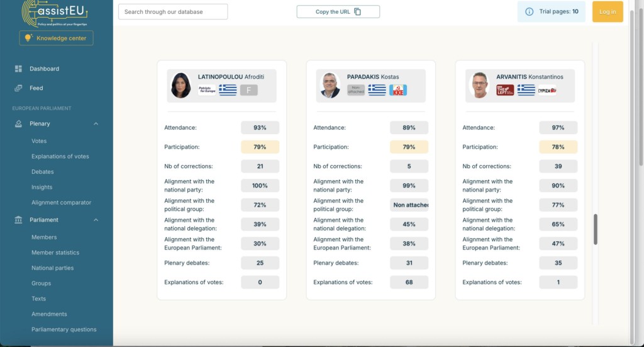Select Member statistics in the sidebar

(55, 253)
